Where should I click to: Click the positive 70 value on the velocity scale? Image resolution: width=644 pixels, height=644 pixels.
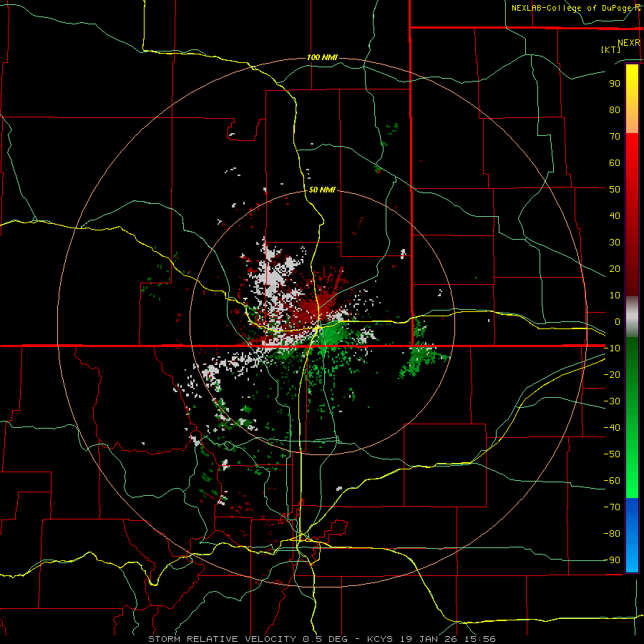[x=615, y=137]
